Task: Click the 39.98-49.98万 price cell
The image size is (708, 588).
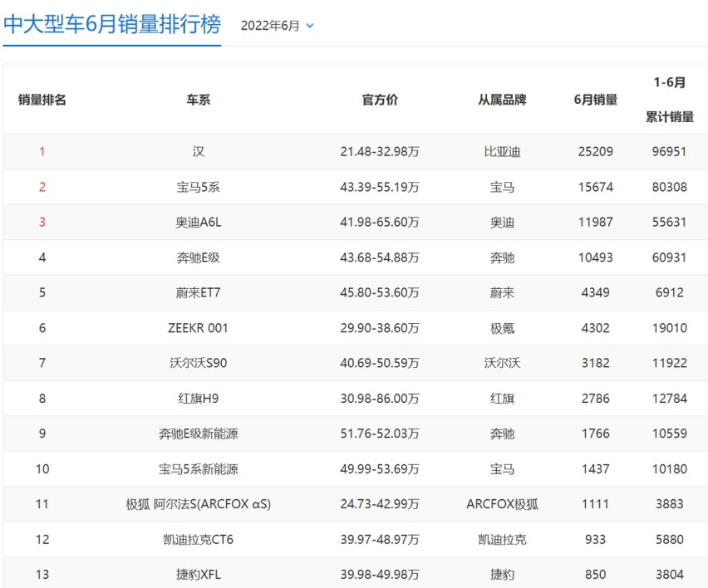Action: (x=380, y=575)
